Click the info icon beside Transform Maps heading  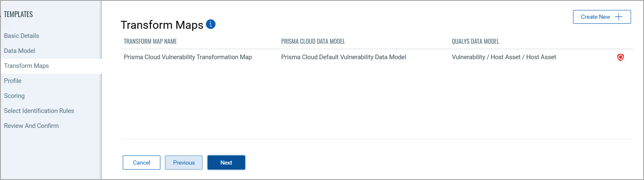point(211,24)
